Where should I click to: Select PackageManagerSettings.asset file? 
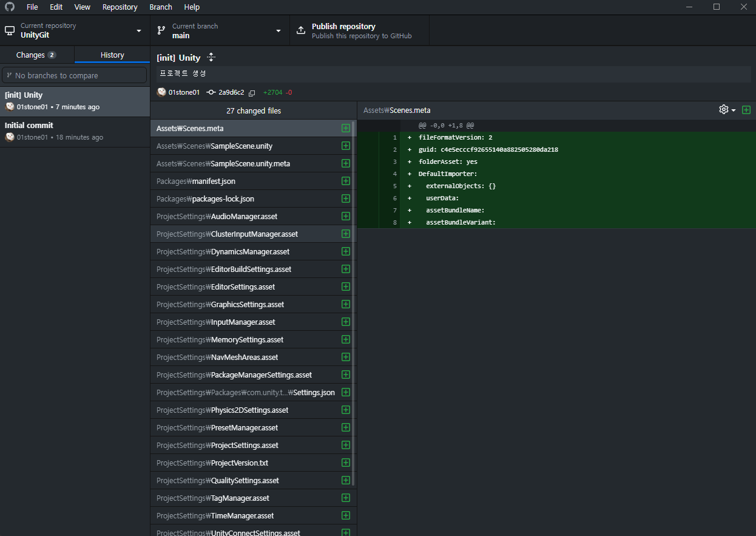(x=253, y=375)
